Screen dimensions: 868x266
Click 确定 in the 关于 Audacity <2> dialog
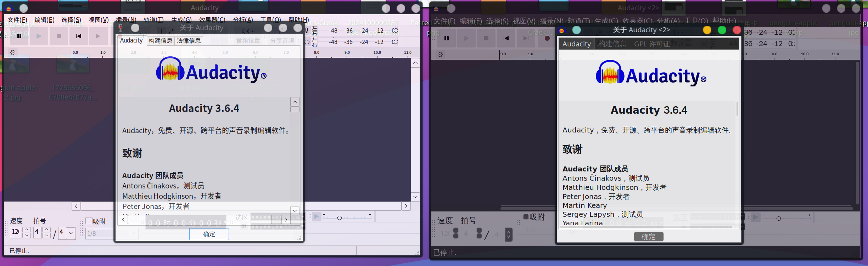click(649, 237)
